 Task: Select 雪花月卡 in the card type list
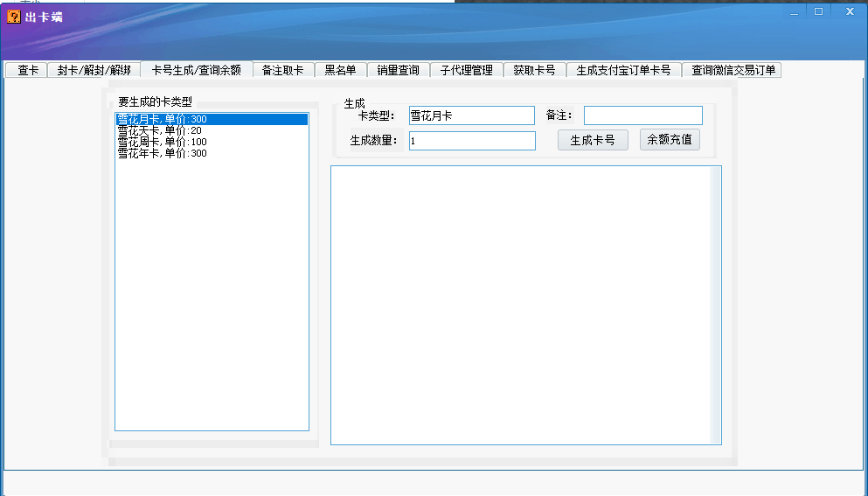tap(163, 119)
